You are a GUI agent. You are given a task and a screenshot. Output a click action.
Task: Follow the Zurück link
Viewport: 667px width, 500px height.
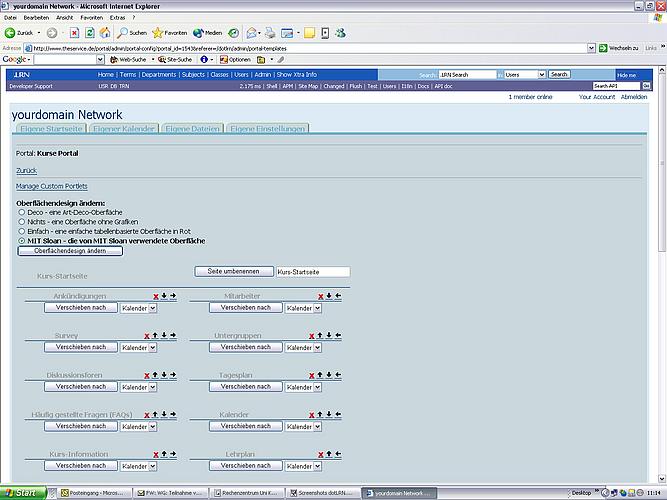26,171
